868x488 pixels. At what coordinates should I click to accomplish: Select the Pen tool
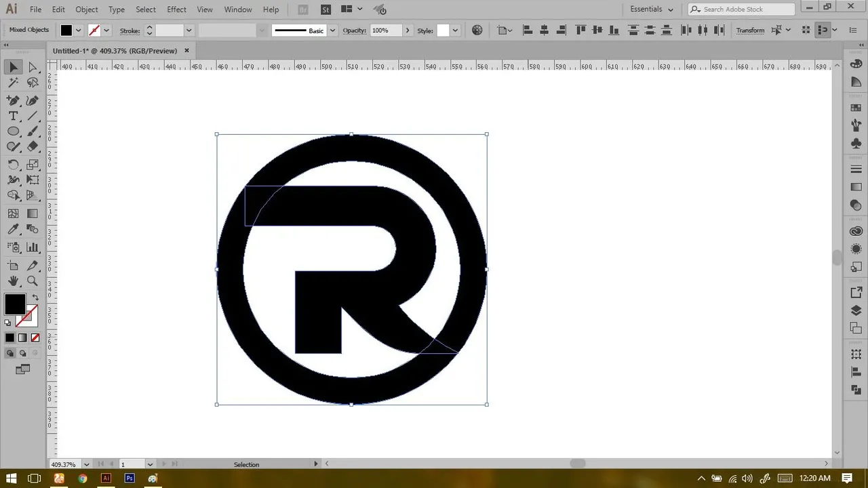[x=14, y=100]
